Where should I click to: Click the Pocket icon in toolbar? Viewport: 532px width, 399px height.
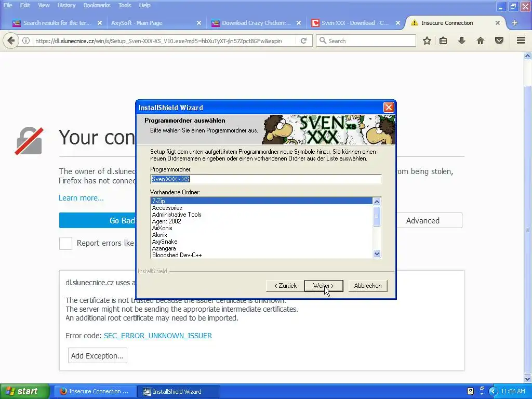[499, 41]
